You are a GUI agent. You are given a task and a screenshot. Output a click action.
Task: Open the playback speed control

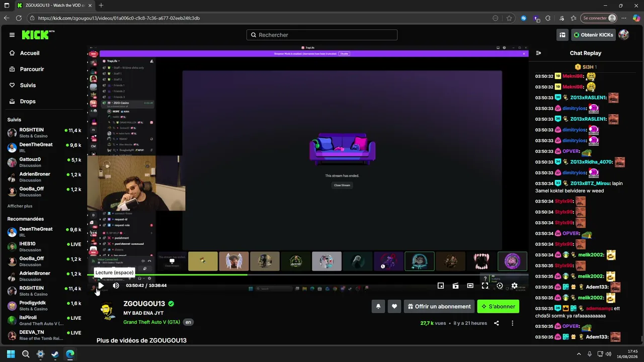pyautogui.click(x=500, y=286)
